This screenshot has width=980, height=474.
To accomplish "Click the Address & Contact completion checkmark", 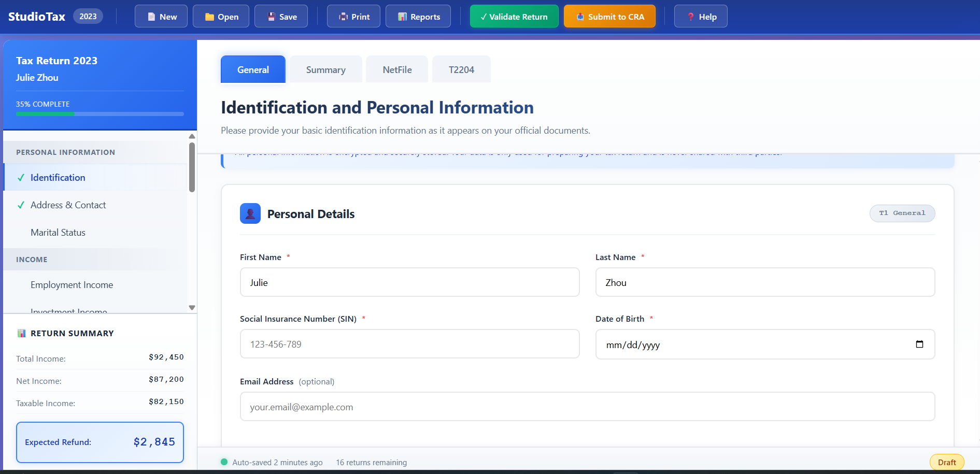I will 21,205.
